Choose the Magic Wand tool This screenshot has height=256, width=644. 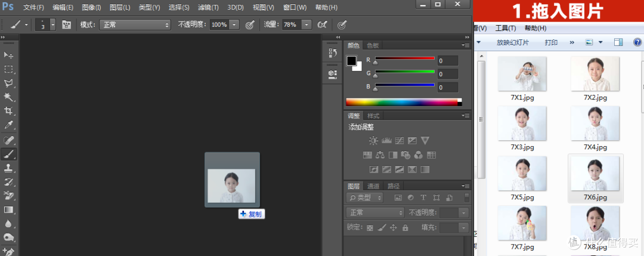pyautogui.click(x=9, y=97)
